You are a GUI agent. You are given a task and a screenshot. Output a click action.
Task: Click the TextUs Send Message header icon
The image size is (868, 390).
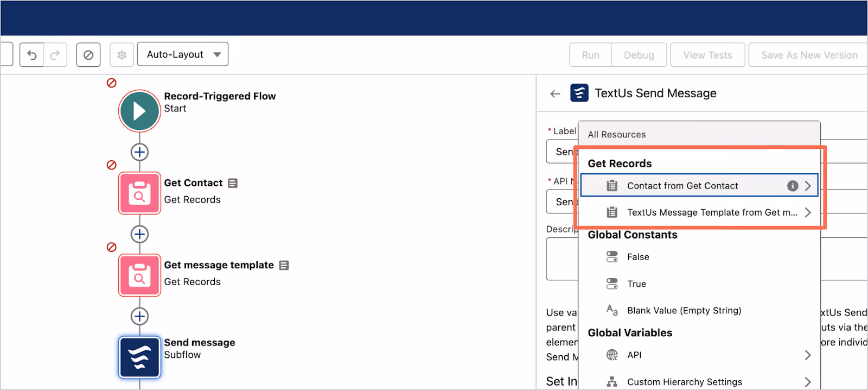point(579,93)
